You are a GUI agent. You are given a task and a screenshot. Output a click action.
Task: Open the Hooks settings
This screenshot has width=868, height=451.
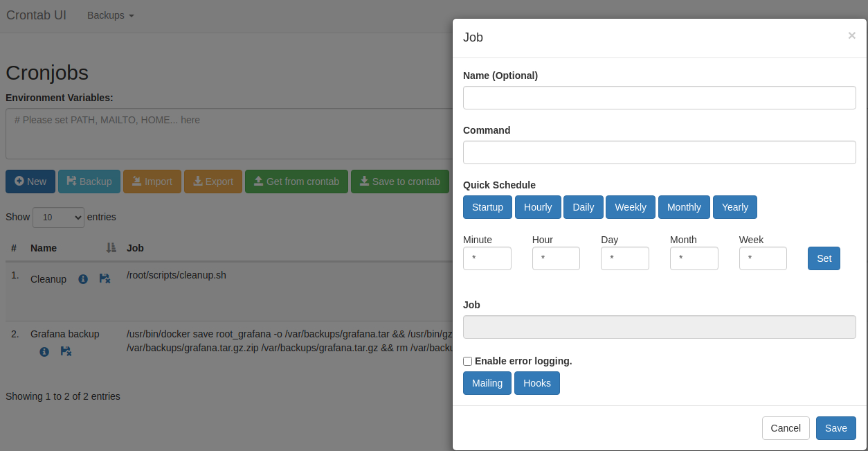point(536,383)
